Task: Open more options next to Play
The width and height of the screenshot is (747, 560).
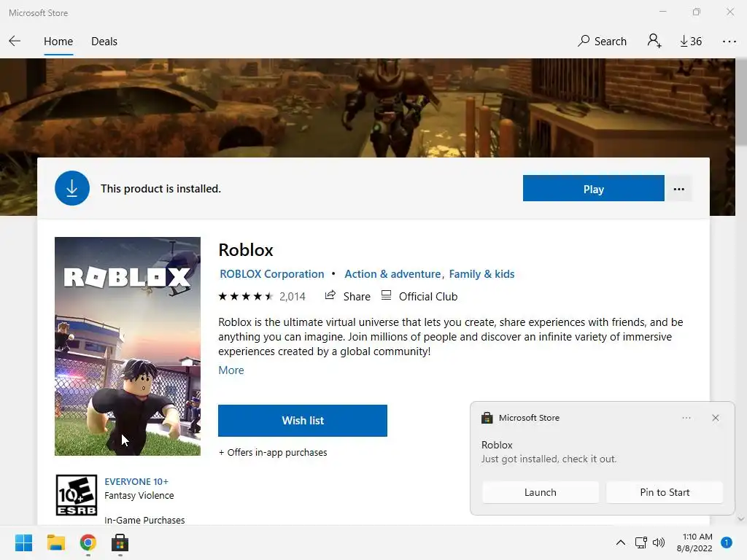Action: tap(678, 189)
